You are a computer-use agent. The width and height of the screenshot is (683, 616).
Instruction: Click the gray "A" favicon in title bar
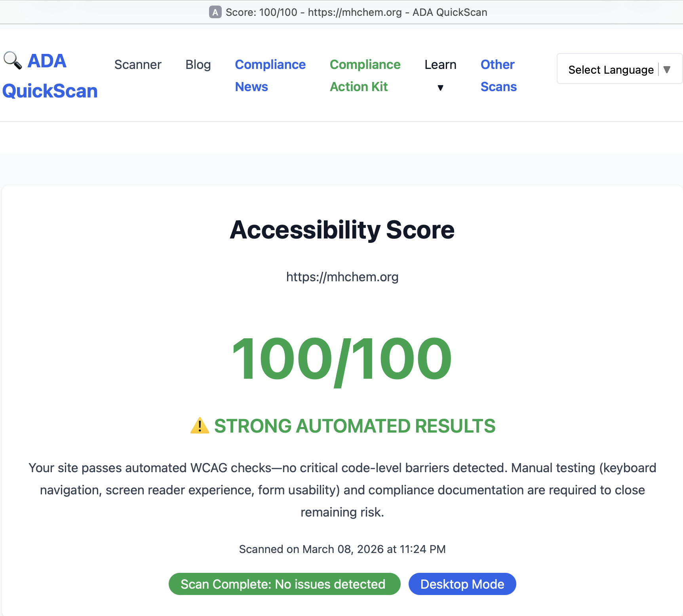tap(215, 12)
